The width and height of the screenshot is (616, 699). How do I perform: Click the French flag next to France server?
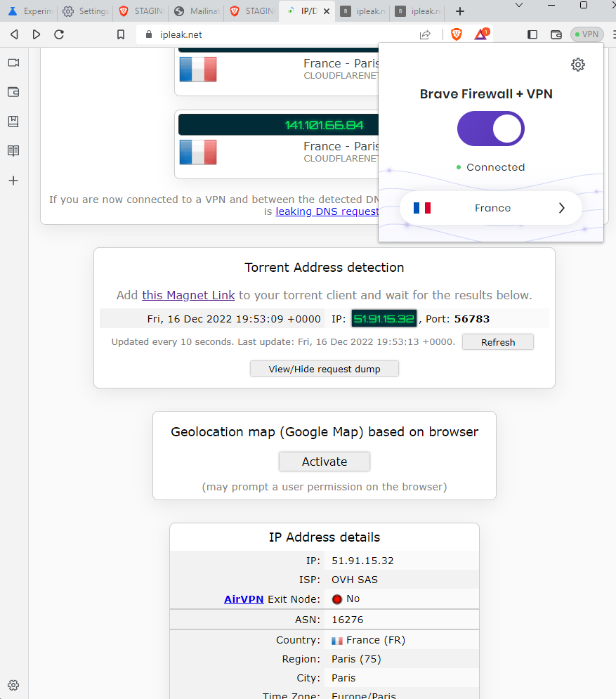coord(422,208)
